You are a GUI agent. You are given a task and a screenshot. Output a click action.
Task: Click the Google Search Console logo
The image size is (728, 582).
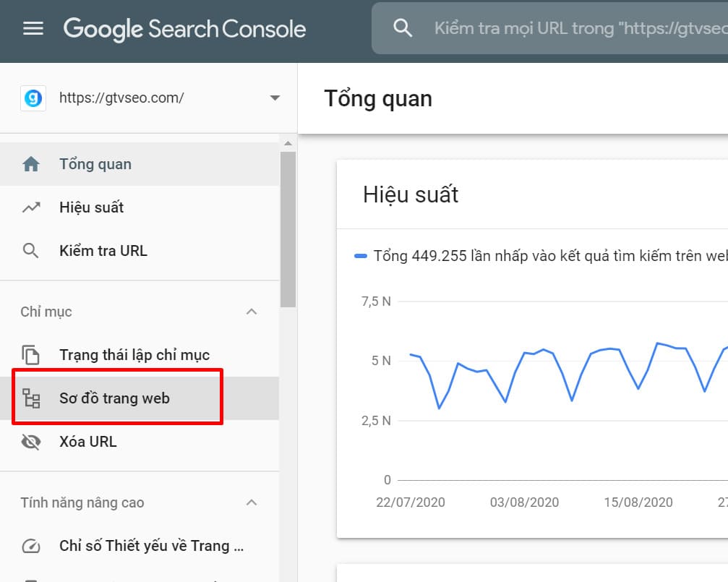pos(184,29)
